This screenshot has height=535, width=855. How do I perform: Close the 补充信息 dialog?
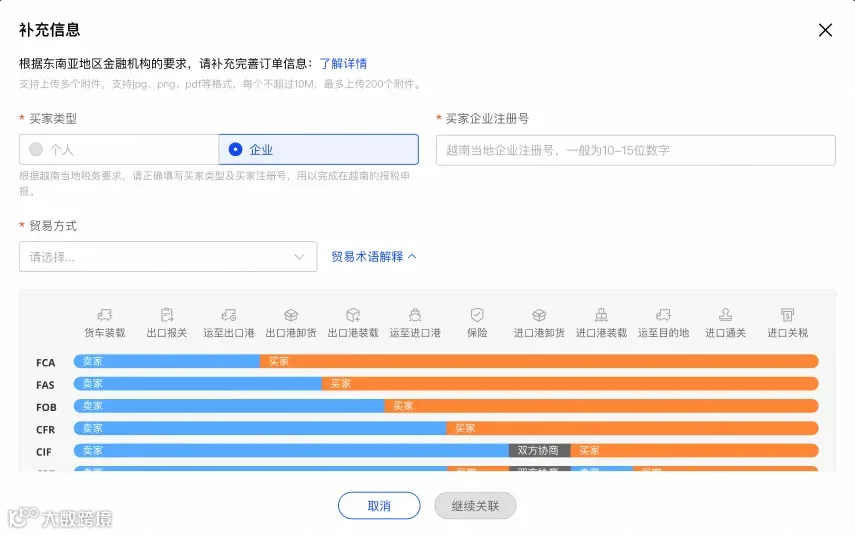click(x=825, y=30)
